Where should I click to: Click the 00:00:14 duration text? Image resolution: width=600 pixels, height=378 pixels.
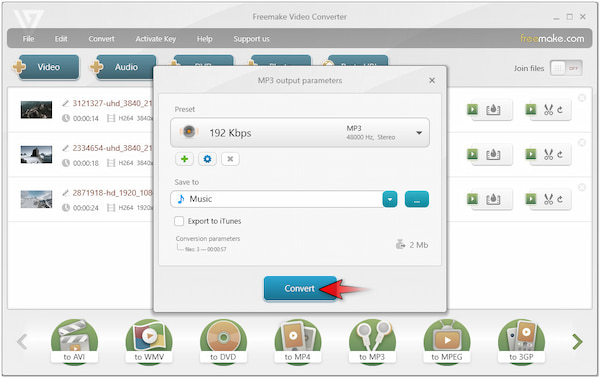86,119
